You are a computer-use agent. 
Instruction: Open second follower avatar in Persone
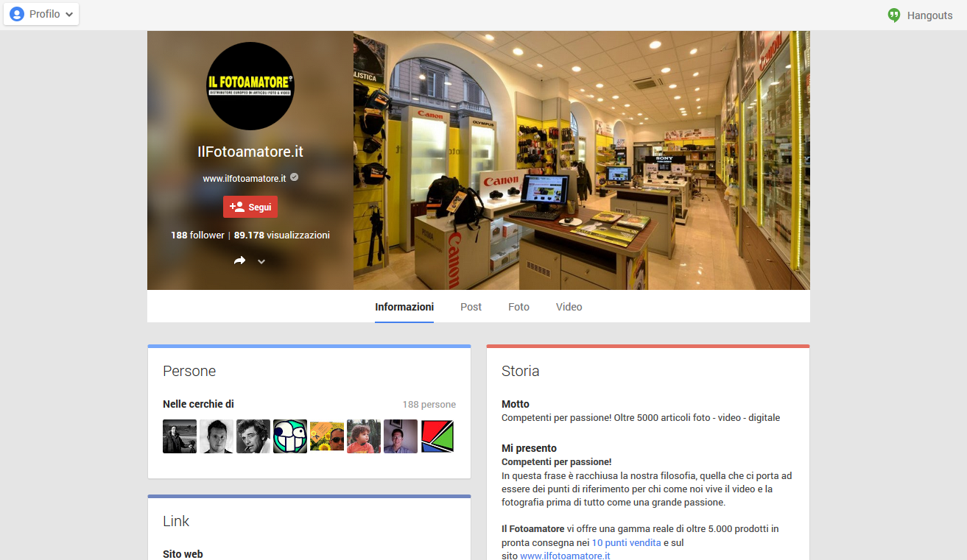pyautogui.click(x=217, y=436)
